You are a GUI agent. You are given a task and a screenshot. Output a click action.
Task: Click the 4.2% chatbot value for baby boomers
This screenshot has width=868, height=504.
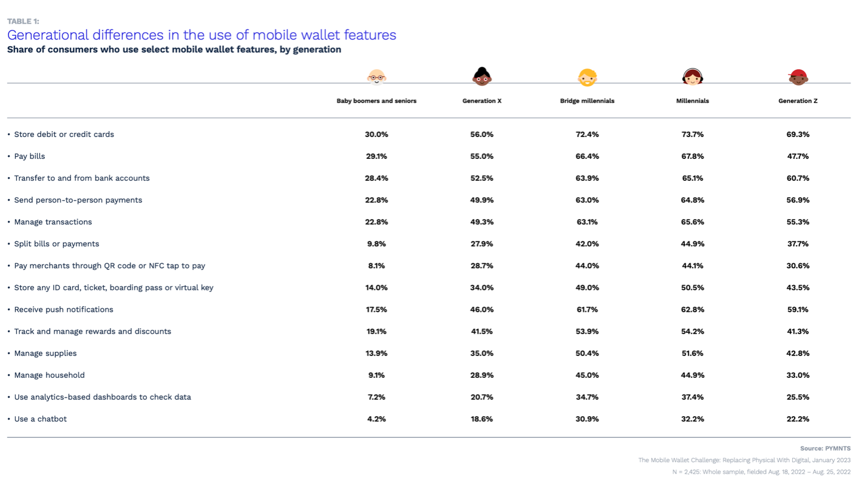[376, 418]
